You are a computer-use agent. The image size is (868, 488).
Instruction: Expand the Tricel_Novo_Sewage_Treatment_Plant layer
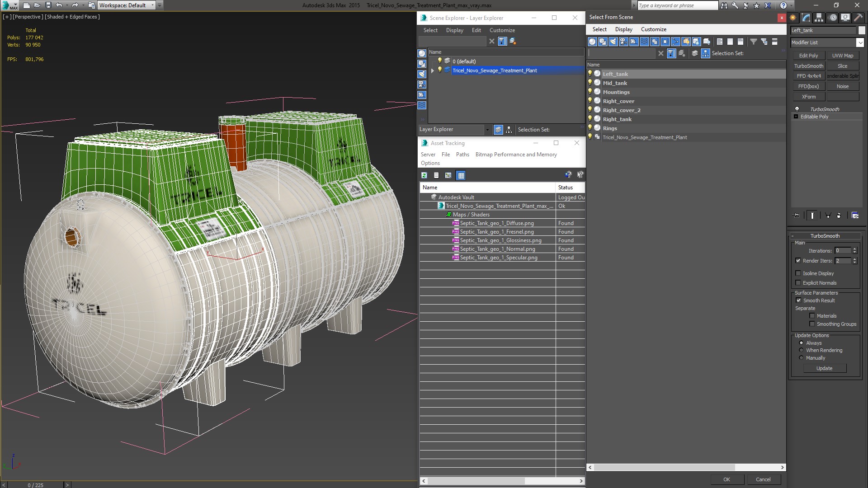433,70
